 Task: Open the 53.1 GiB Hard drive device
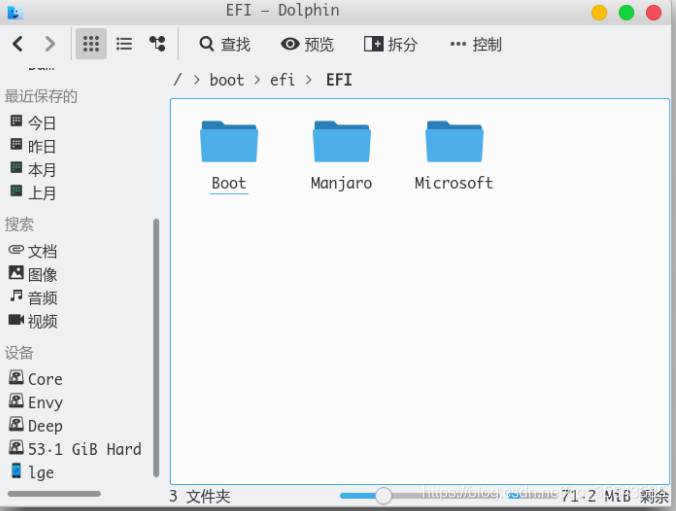coord(75,449)
